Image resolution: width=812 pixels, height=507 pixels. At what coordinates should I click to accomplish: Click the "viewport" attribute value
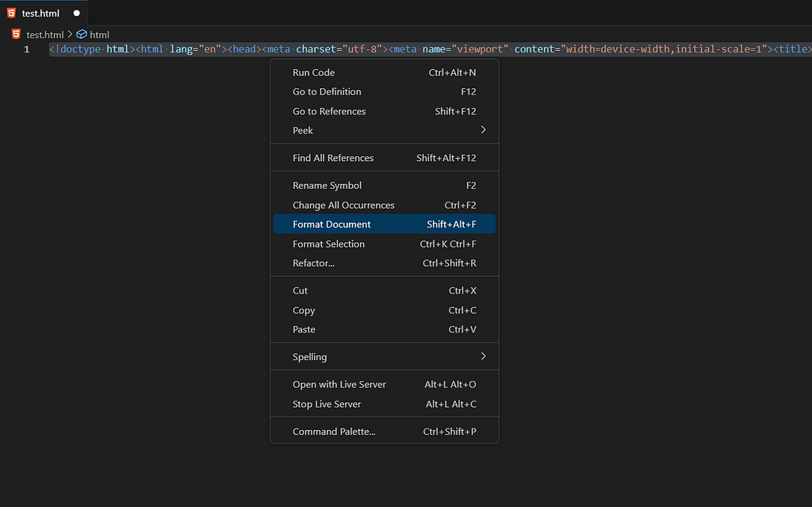(480, 49)
